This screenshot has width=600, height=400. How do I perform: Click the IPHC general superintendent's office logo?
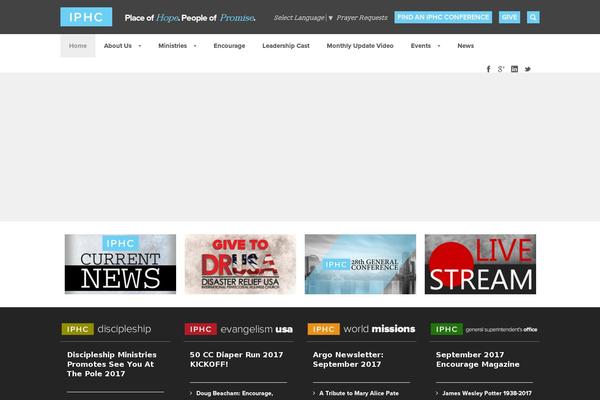click(x=484, y=329)
